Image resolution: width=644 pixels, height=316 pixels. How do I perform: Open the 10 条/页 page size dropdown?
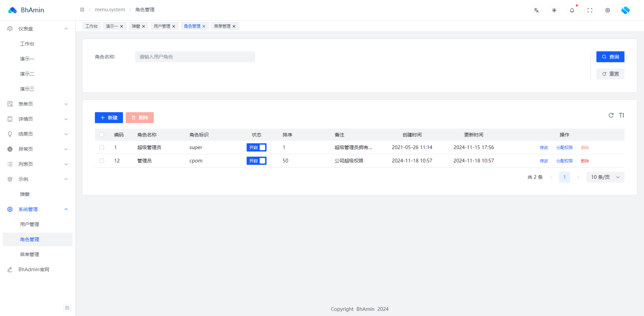click(x=605, y=177)
